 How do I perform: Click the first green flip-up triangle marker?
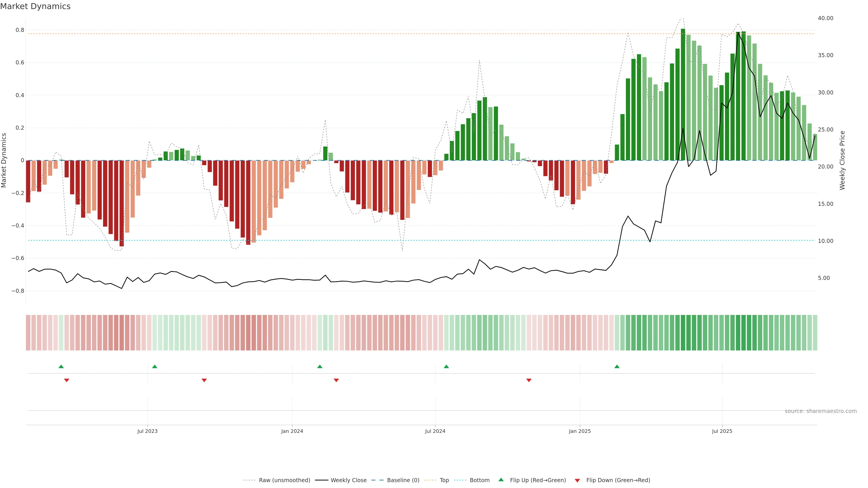point(61,366)
